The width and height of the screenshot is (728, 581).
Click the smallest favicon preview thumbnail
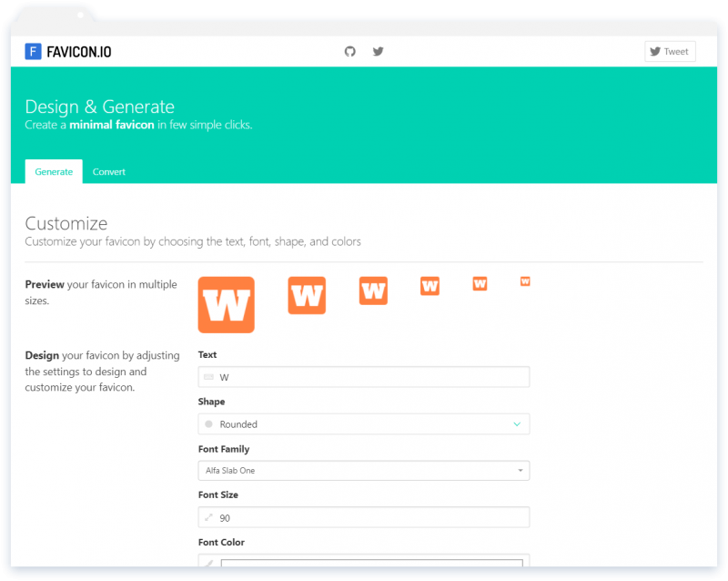coord(525,282)
